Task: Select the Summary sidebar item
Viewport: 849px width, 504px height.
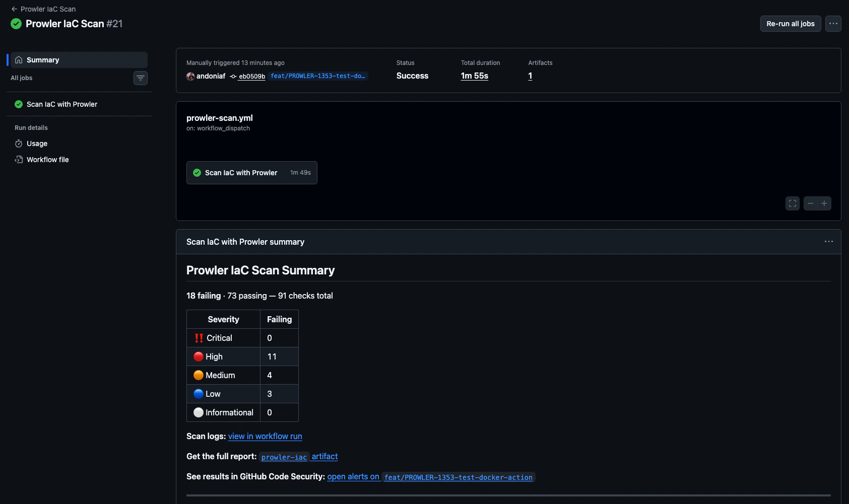Action: point(43,59)
